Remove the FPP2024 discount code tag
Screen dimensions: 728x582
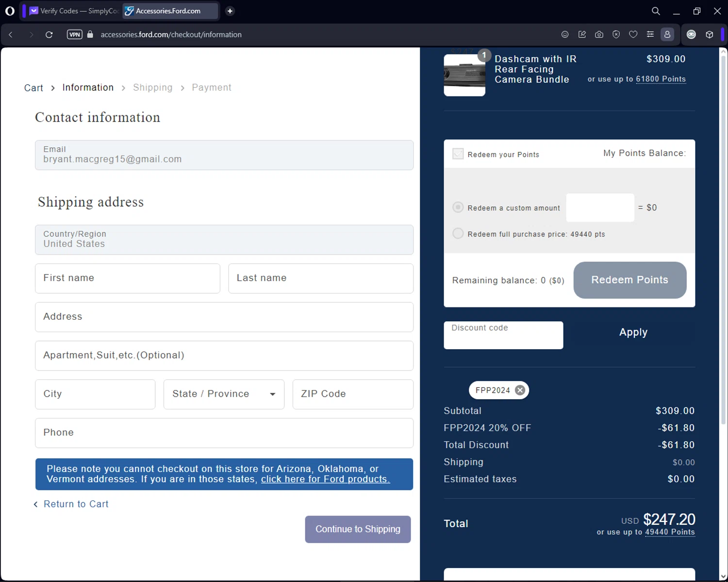pos(520,390)
